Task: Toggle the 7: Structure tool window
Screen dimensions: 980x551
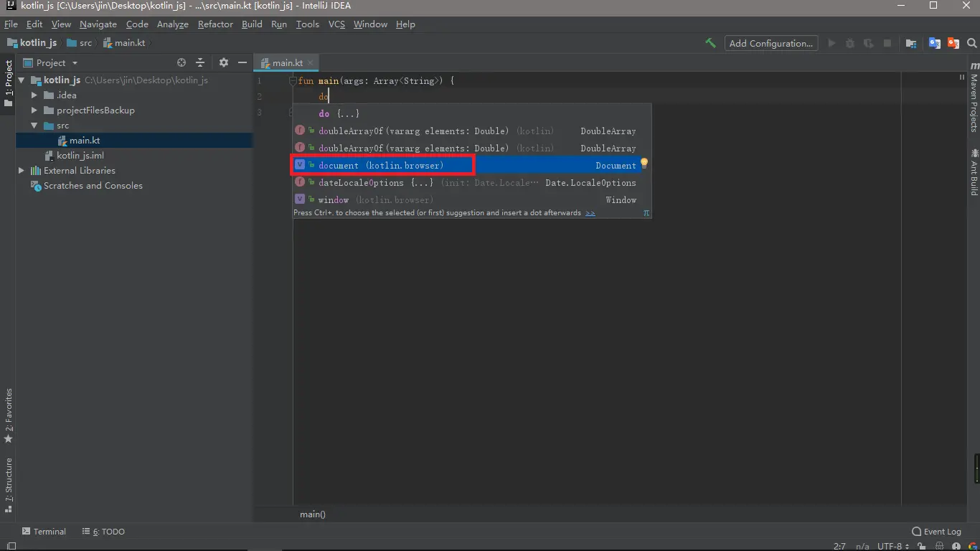Action: click(9, 485)
